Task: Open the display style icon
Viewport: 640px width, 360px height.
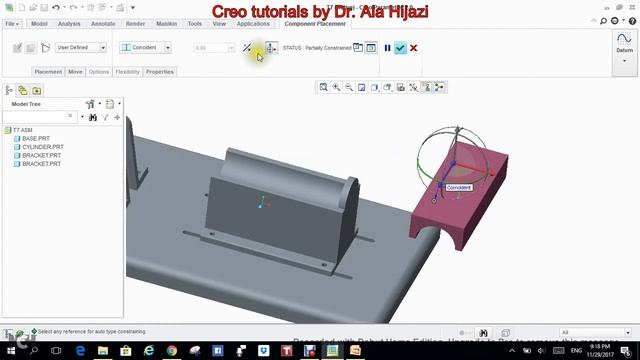Action: tap(375, 87)
